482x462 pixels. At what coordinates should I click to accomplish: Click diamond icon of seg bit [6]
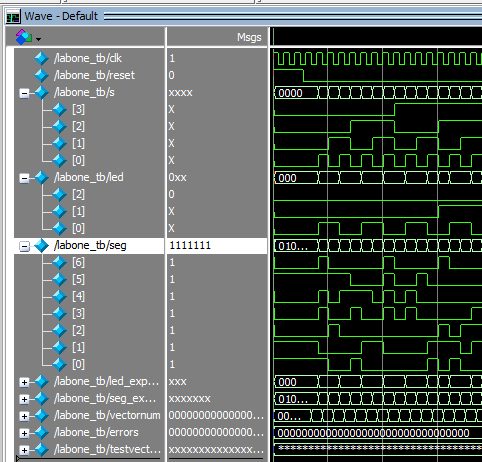point(60,263)
